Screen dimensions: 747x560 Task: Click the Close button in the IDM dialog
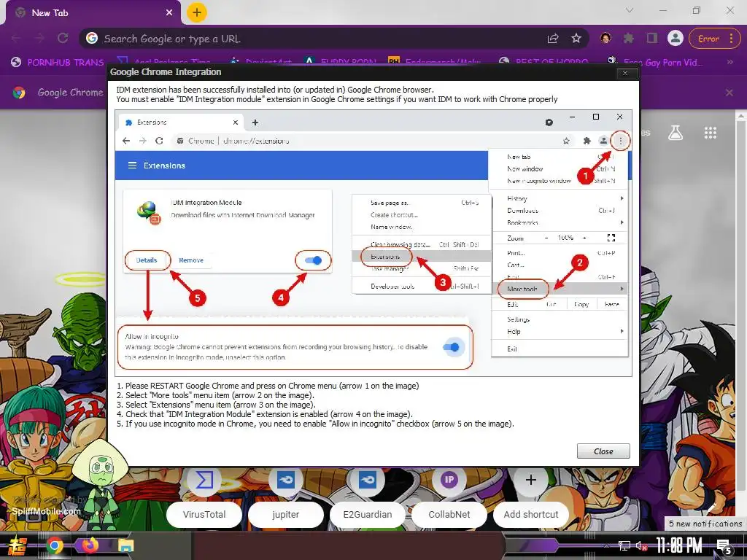pyautogui.click(x=603, y=451)
